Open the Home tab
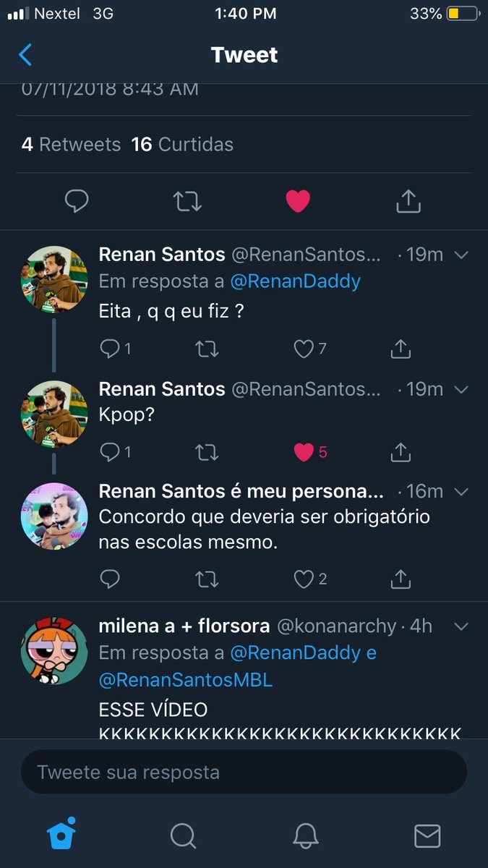 click(x=62, y=835)
